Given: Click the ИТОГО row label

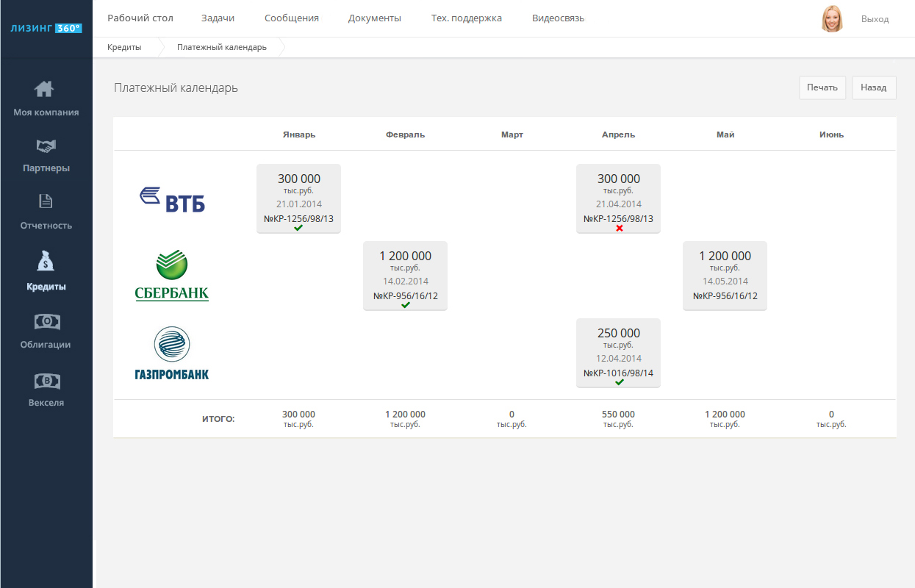Looking at the screenshot, I should click(218, 419).
